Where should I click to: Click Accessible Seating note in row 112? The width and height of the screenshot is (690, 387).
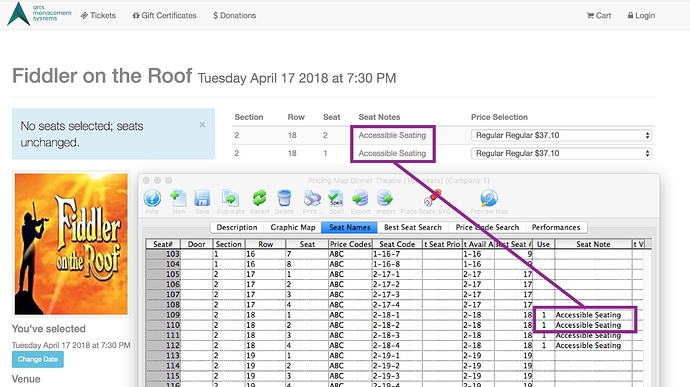(x=588, y=346)
